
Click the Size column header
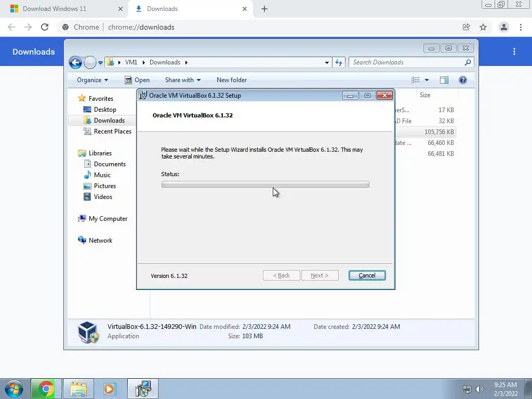[x=425, y=95]
